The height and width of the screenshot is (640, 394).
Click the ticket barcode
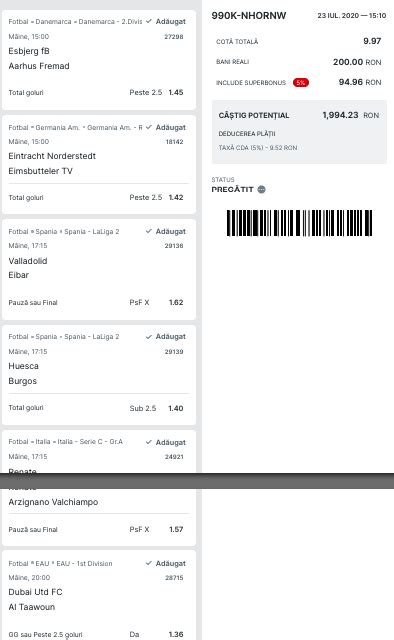point(299,223)
